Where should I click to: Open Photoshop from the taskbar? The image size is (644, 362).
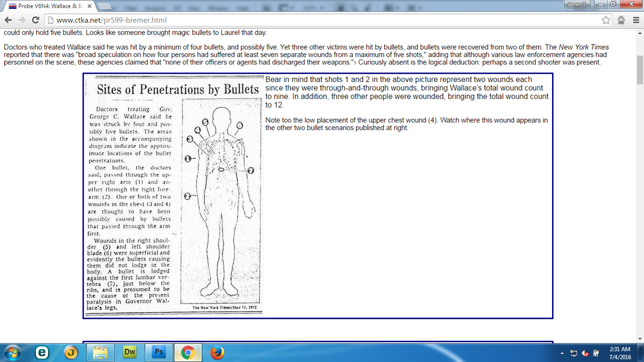[158, 353]
